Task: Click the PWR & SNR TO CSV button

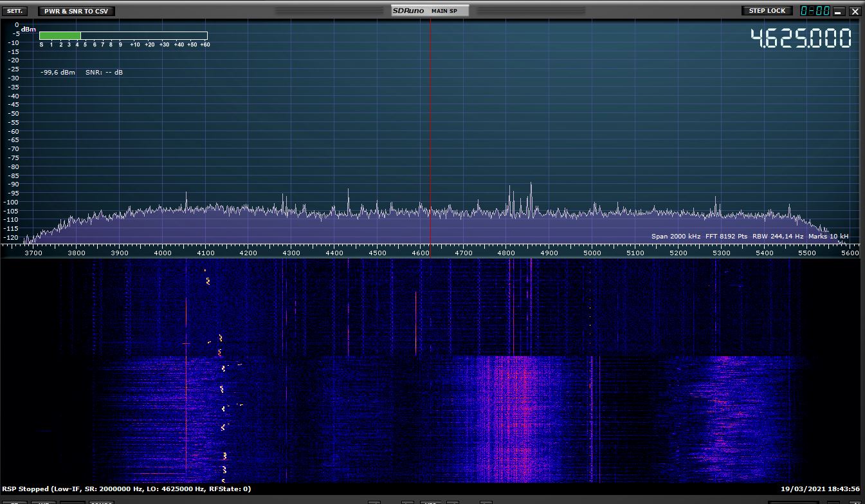Action: (x=77, y=11)
